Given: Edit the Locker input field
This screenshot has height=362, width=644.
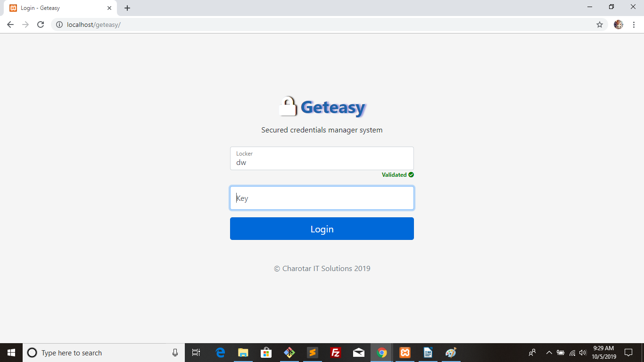Looking at the screenshot, I should point(322,158).
